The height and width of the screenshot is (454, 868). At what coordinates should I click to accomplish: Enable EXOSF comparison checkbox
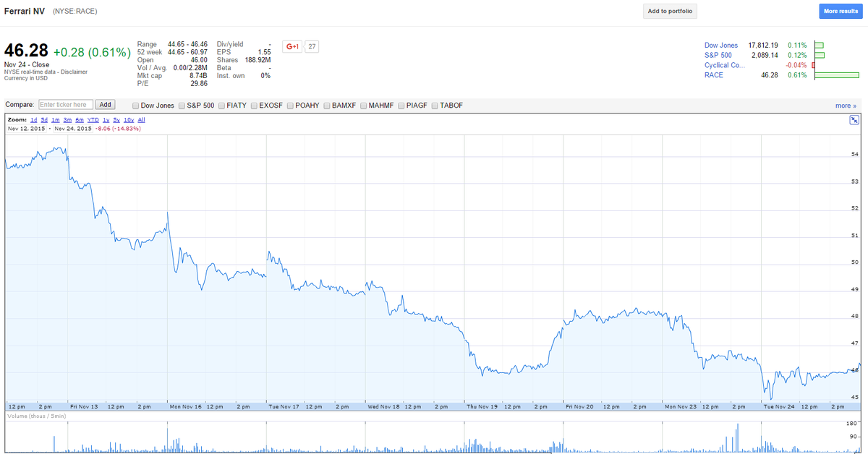[x=255, y=106]
